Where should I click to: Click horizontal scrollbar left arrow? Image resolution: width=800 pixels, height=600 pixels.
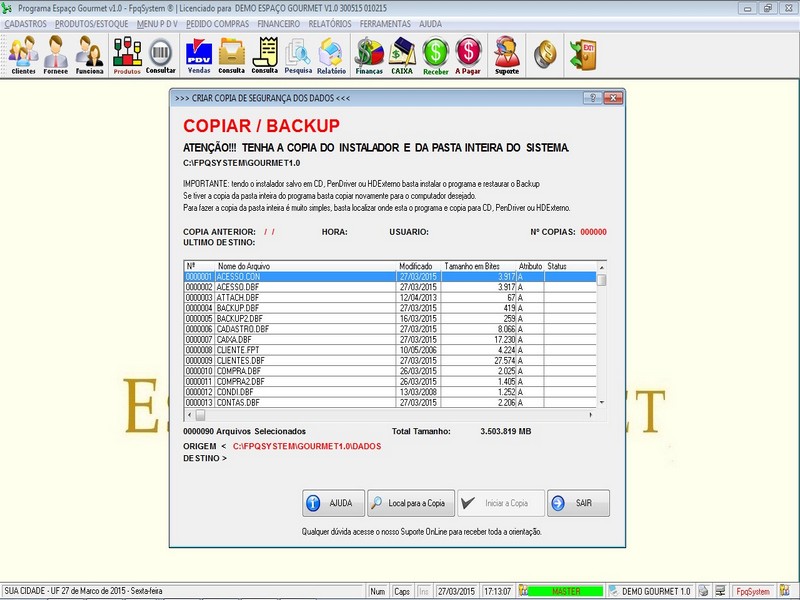point(190,415)
